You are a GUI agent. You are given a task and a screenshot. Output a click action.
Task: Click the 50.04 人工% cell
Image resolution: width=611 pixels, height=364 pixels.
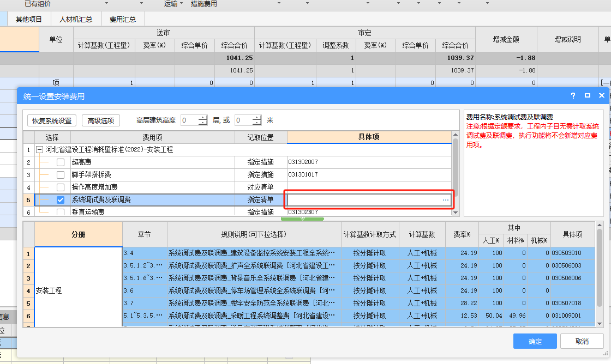tap(491, 316)
